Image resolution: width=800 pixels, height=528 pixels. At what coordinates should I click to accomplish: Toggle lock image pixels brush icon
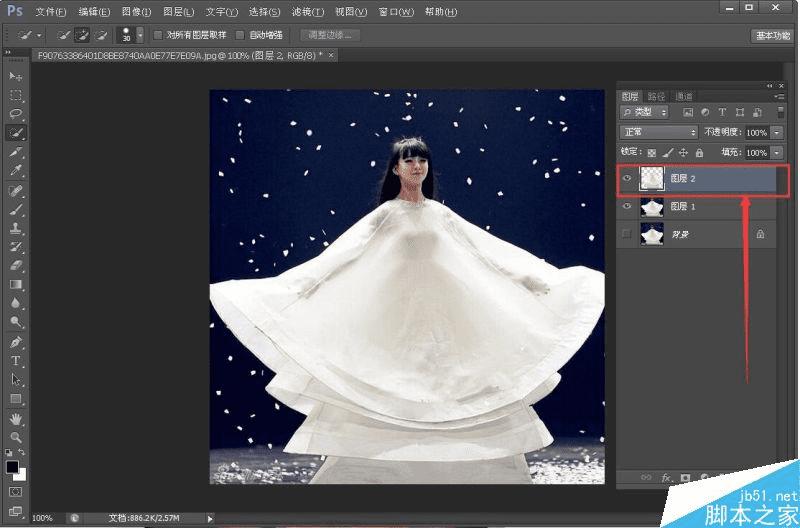[x=668, y=153]
